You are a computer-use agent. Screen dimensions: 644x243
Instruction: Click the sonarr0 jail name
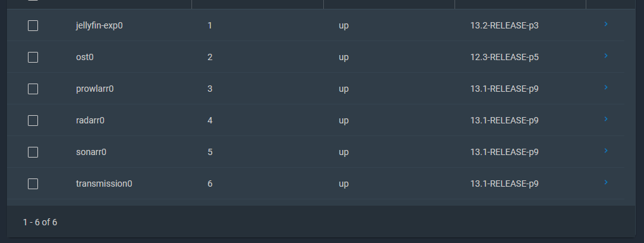[x=91, y=152]
